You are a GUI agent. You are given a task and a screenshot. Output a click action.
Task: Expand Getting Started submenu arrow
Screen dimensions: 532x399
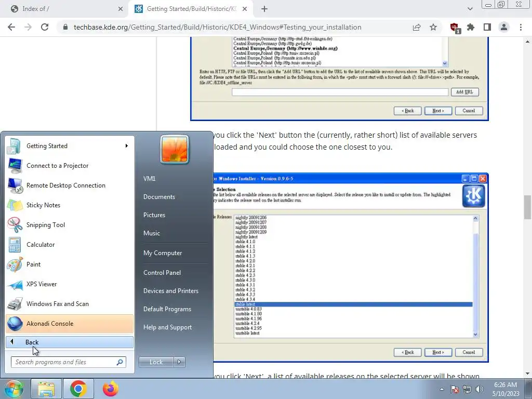click(x=127, y=146)
